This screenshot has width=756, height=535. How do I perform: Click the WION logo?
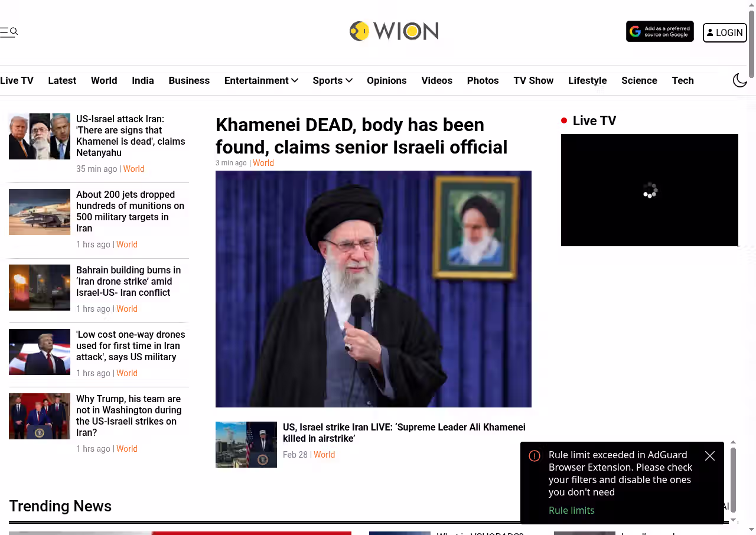pos(394,31)
